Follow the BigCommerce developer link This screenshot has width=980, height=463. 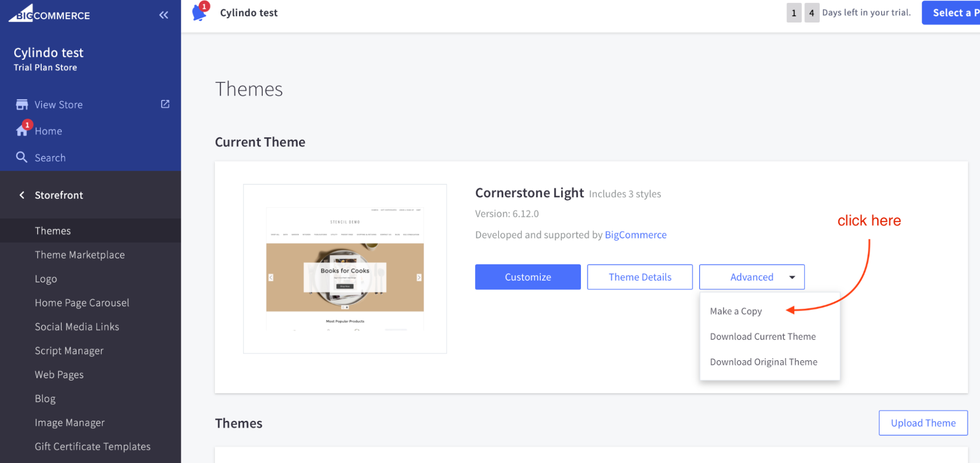(635, 235)
